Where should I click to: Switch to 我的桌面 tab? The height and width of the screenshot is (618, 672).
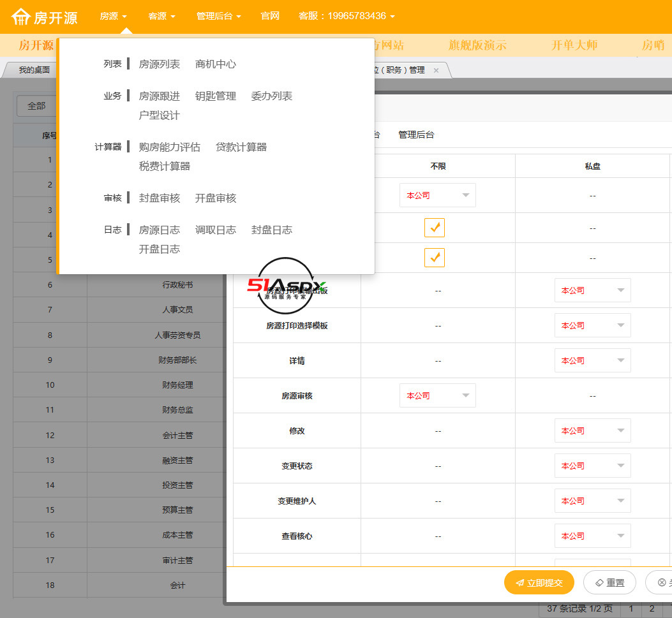34,70
